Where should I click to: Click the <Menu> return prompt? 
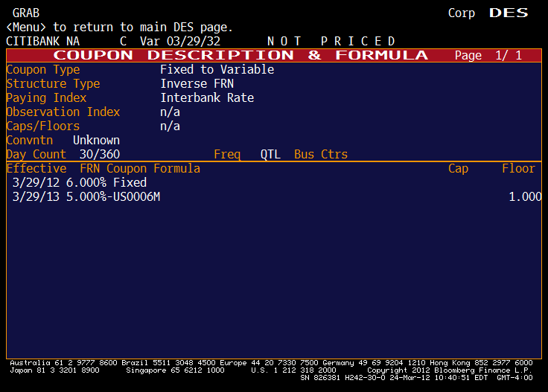coord(119,28)
